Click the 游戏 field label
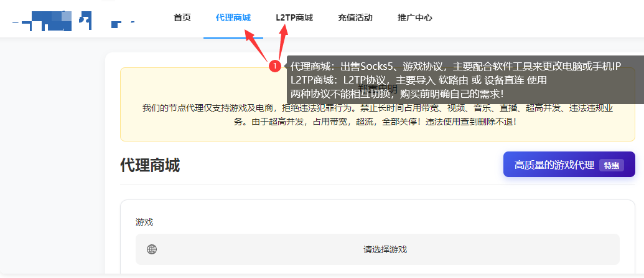 [x=144, y=222]
